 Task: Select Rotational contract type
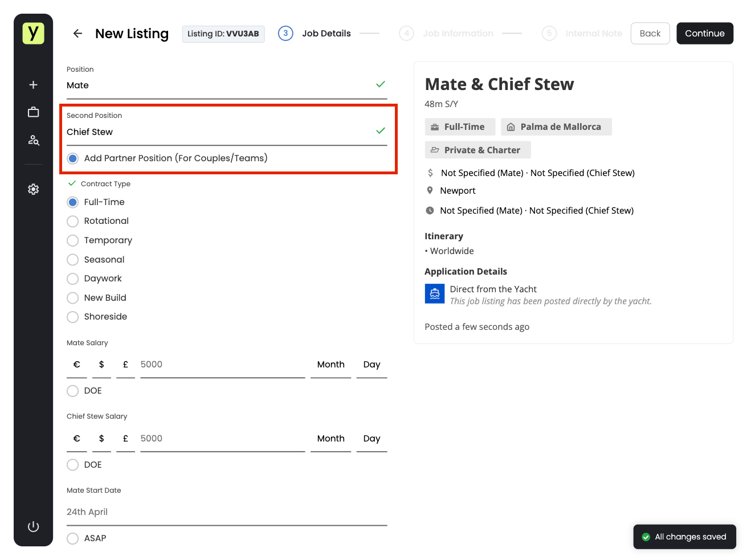[x=72, y=221]
